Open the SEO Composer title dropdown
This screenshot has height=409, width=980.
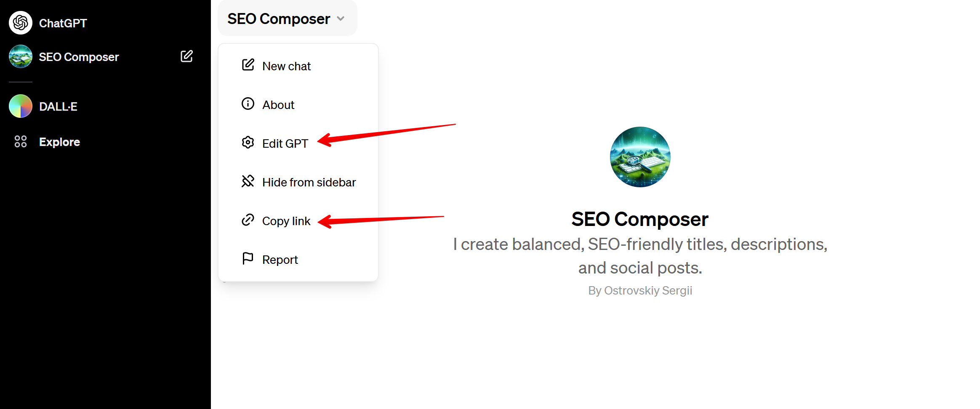pos(288,19)
